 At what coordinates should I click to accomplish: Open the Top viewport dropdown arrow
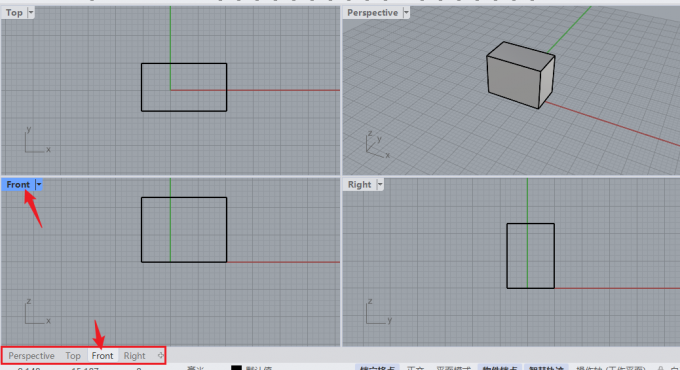pos(31,13)
